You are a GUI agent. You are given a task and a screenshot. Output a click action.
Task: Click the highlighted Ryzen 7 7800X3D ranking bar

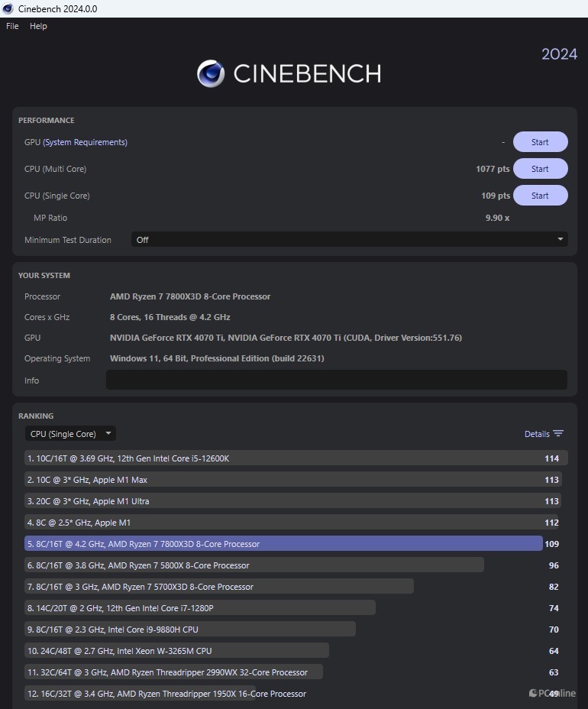pyautogui.click(x=283, y=544)
